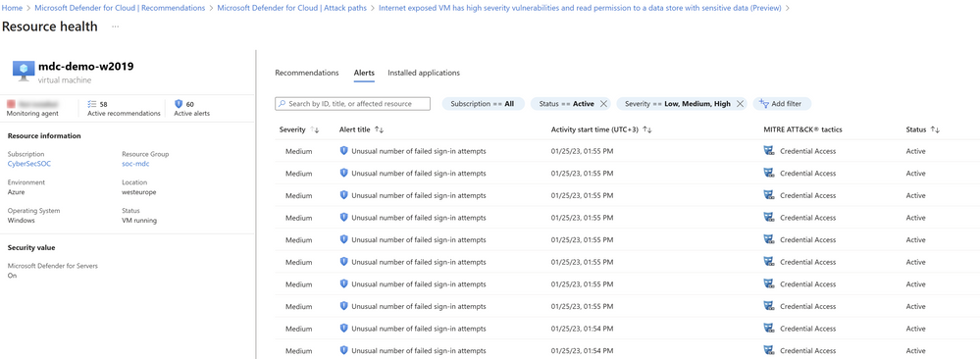
Task: Switch to the Recommendations tab
Action: [307, 73]
